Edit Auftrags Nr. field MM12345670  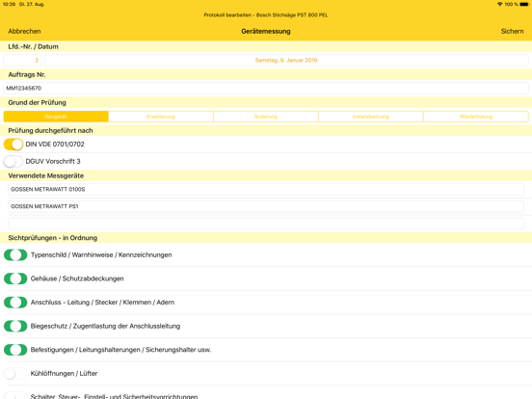(266, 89)
